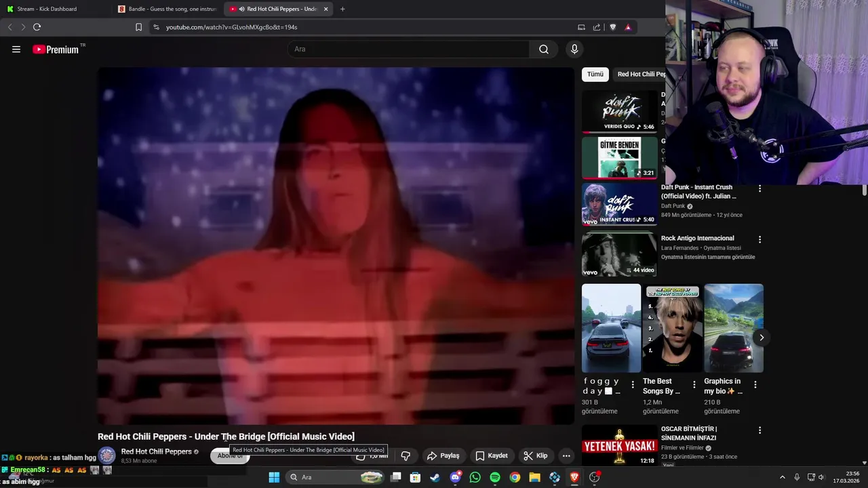Click the Paylaş share button
The width and height of the screenshot is (868, 488).
tap(443, 455)
